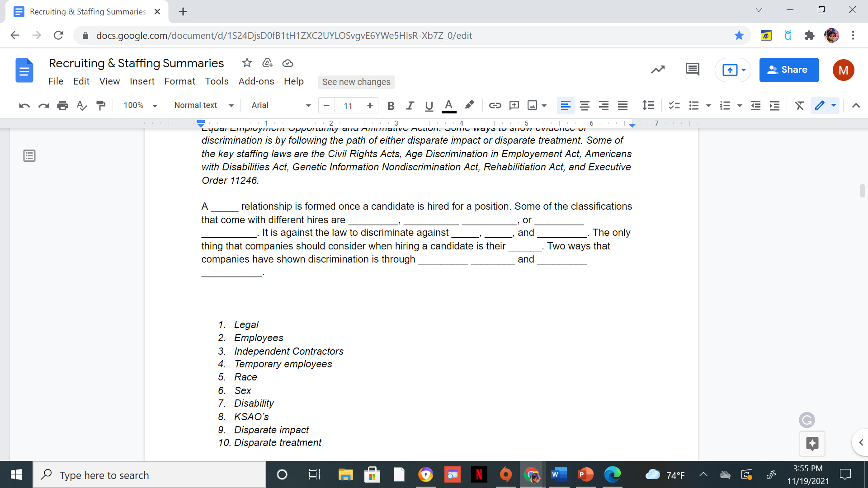This screenshot has height=488, width=868.
Task: Toggle bold formatting
Action: pos(391,105)
